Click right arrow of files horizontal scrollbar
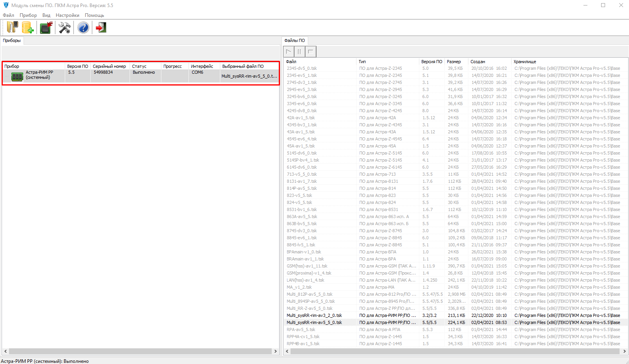Screen dimensions: 629x364 pos(624,351)
